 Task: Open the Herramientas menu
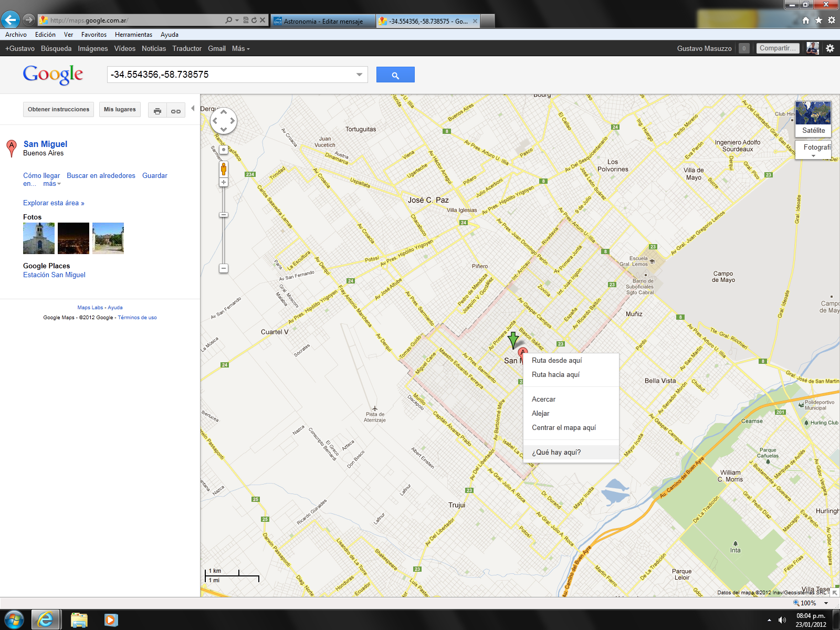[133, 35]
